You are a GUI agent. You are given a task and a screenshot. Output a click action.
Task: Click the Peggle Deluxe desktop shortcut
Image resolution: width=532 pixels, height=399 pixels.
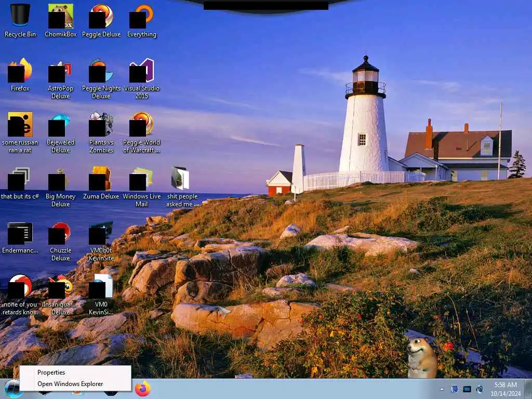tap(101, 20)
